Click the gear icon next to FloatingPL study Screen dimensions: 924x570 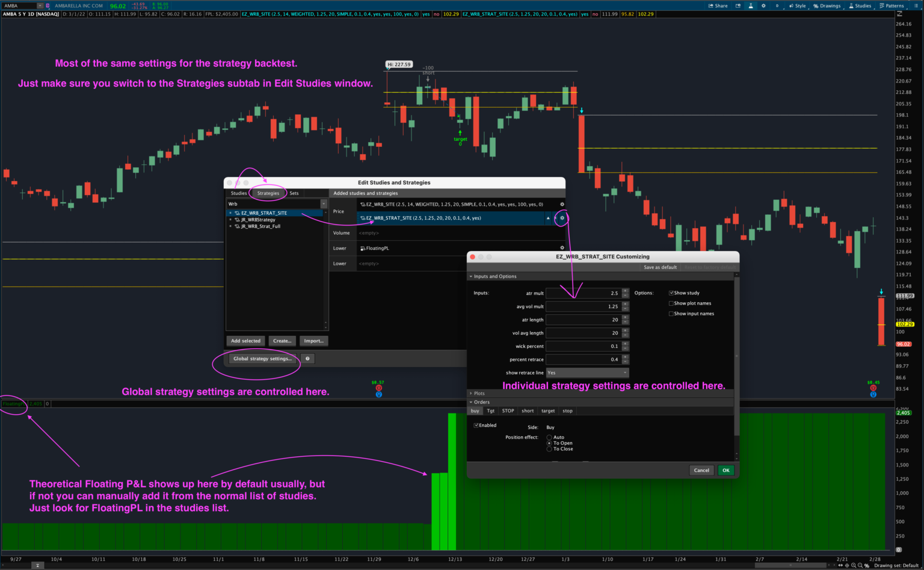tap(562, 247)
